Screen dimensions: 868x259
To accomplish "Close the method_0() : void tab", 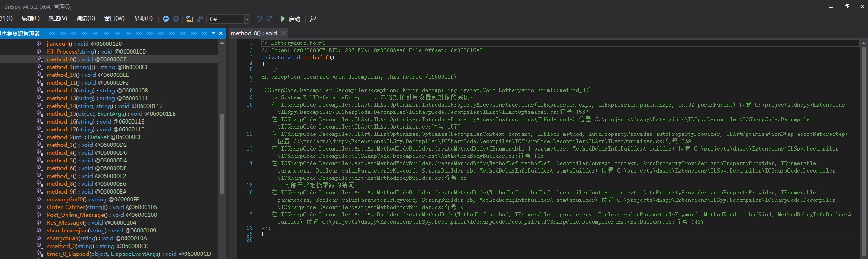I will (x=284, y=33).
